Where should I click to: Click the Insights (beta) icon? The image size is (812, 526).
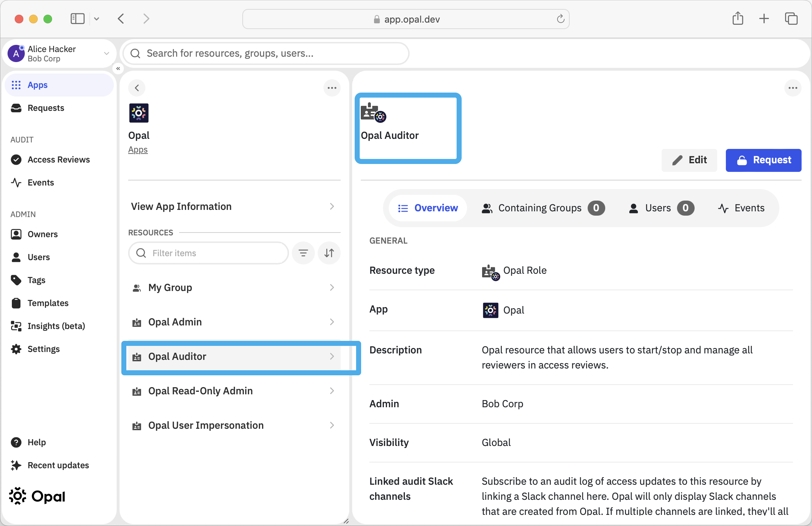pos(16,326)
